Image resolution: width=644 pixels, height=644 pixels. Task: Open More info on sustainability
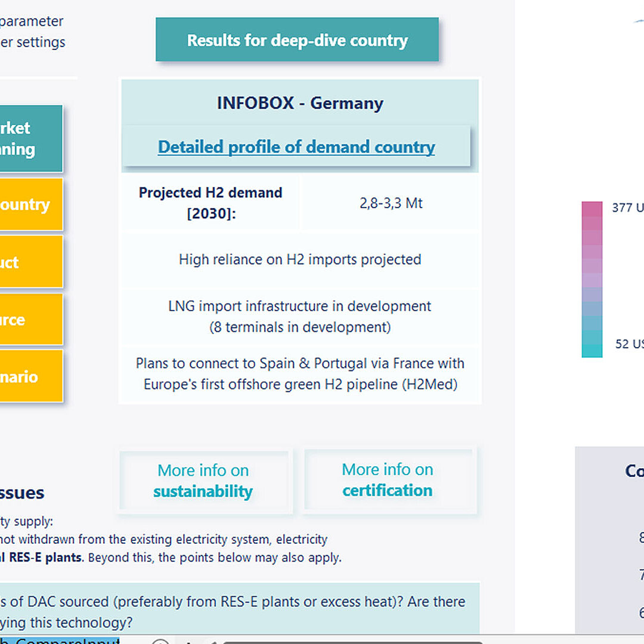pos(205,481)
